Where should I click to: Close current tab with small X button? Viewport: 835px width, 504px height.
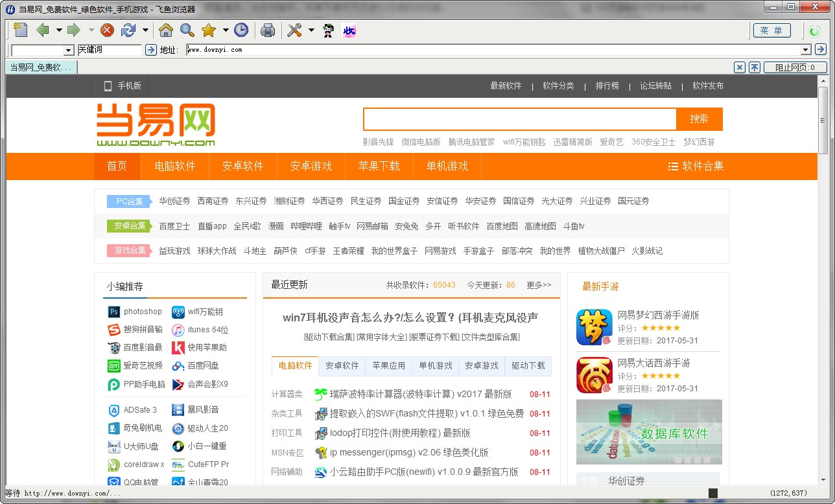(740, 67)
